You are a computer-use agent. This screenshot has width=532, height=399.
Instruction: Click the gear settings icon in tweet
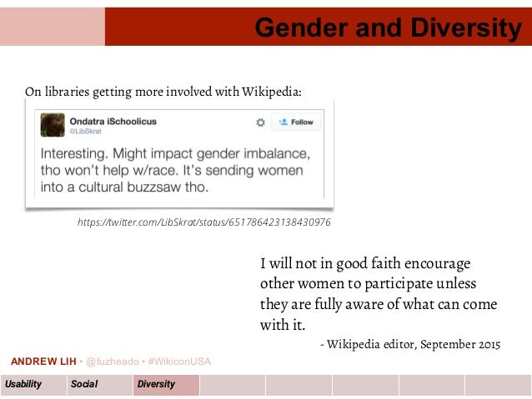click(x=260, y=122)
